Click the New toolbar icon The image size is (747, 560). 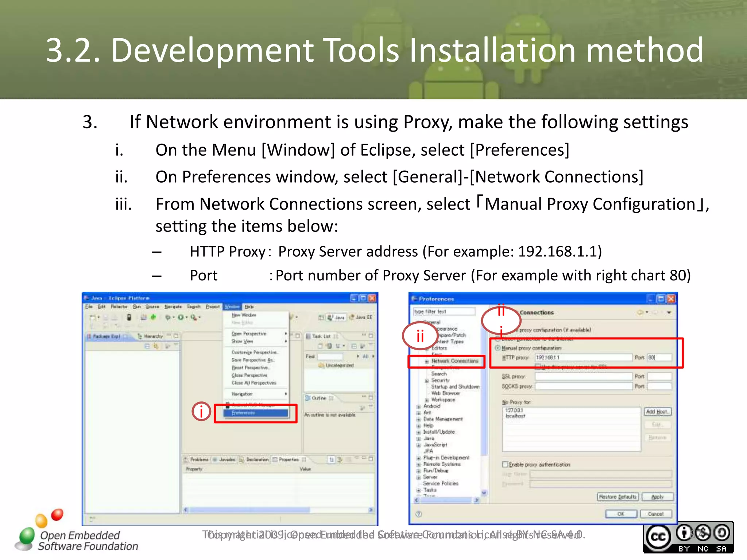pos(93,317)
